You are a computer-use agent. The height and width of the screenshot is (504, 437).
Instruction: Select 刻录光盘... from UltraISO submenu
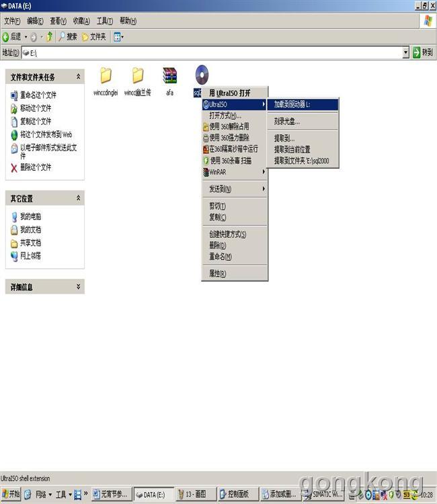(287, 122)
